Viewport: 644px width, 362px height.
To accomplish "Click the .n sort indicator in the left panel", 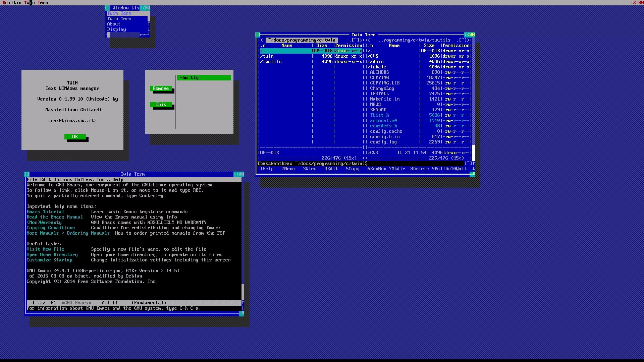I will [x=263, y=45].
